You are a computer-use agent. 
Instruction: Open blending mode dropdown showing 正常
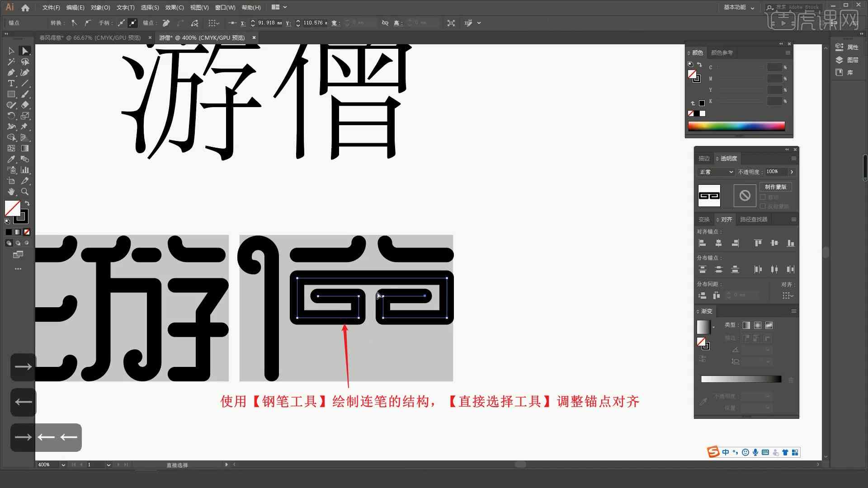click(x=714, y=172)
